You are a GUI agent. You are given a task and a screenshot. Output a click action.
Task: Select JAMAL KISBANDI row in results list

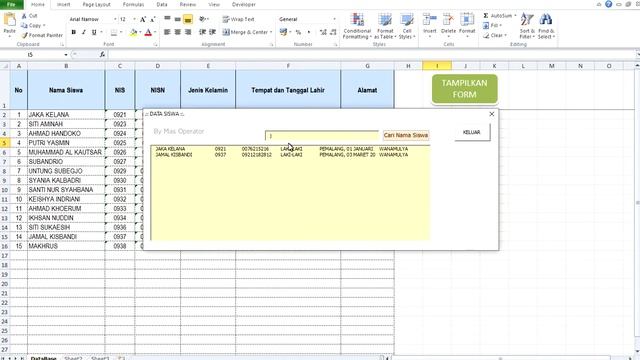pos(290,155)
